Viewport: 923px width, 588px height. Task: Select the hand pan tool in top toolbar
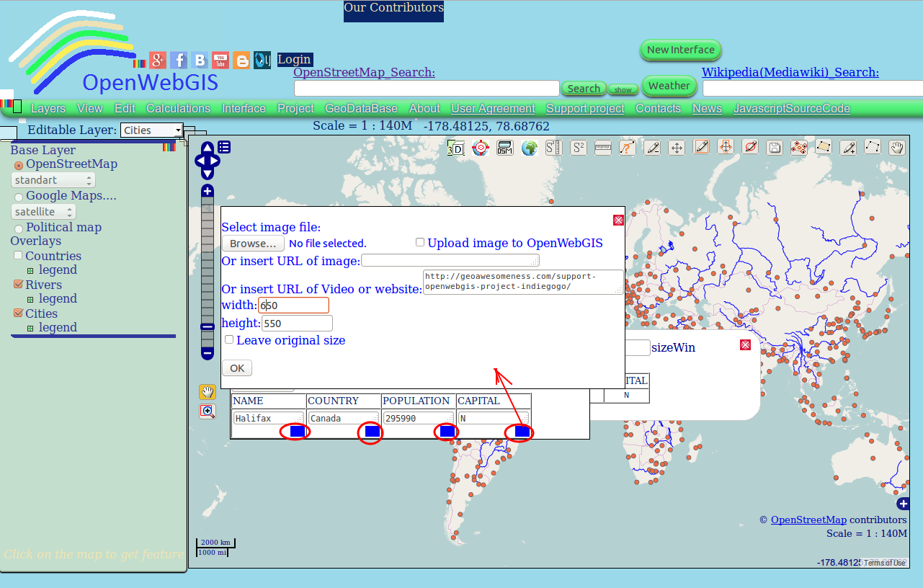click(897, 148)
